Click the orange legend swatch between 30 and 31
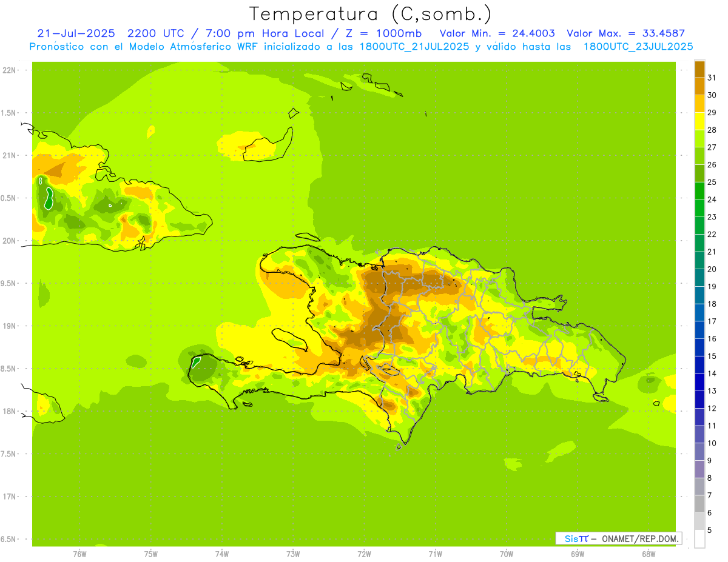 pyautogui.click(x=699, y=86)
